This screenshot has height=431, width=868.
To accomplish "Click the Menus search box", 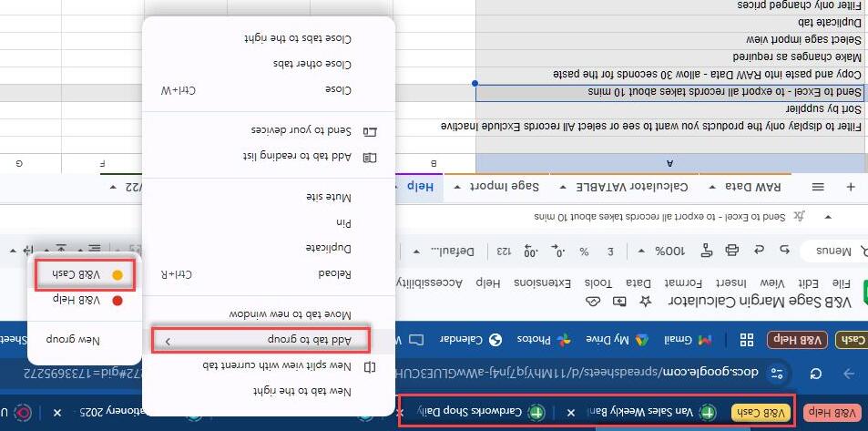I will tap(834, 251).
